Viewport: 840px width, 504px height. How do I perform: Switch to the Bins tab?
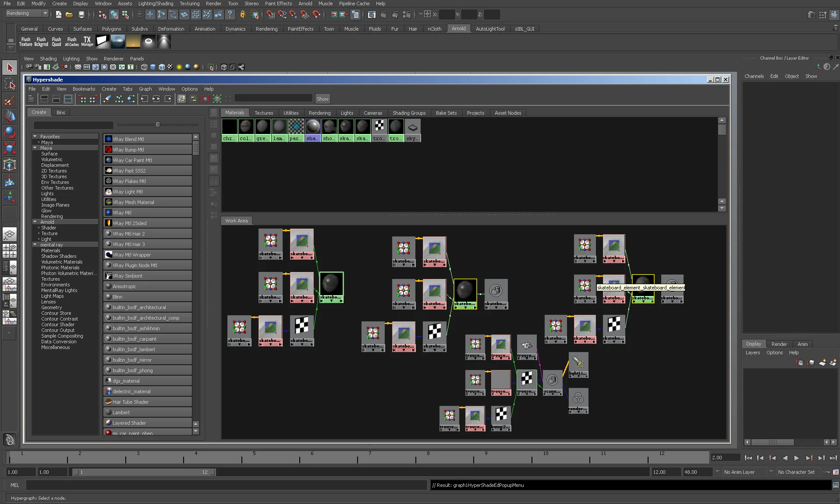click(60, 113)
